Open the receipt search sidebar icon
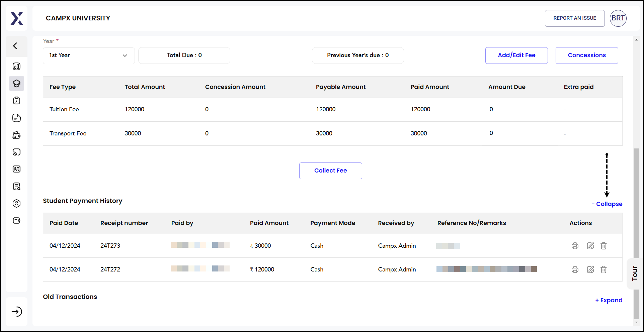 [17, 186]
